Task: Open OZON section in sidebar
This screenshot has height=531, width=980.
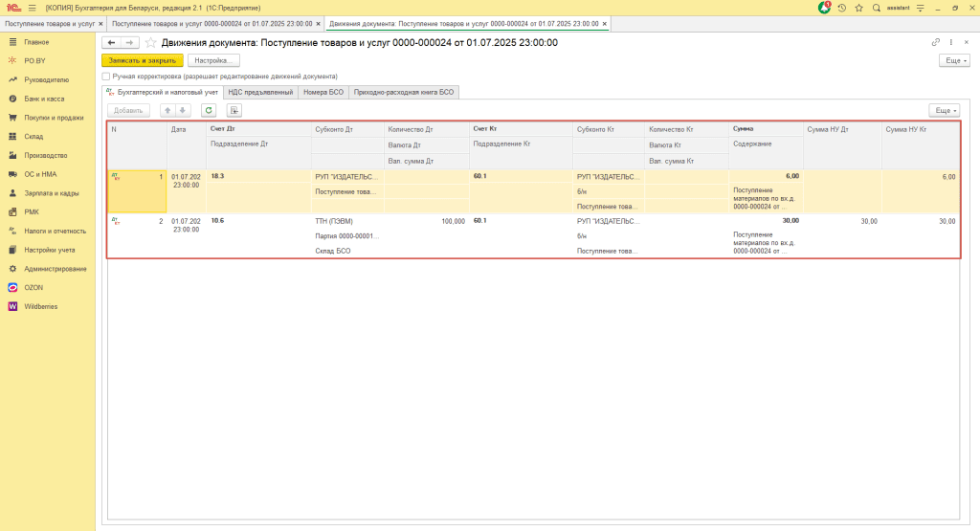Action: [x=33, y=287]
